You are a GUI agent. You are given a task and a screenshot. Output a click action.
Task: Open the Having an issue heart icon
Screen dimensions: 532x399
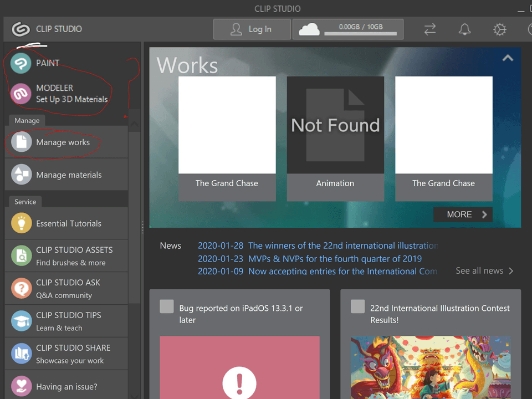point(22,386)
